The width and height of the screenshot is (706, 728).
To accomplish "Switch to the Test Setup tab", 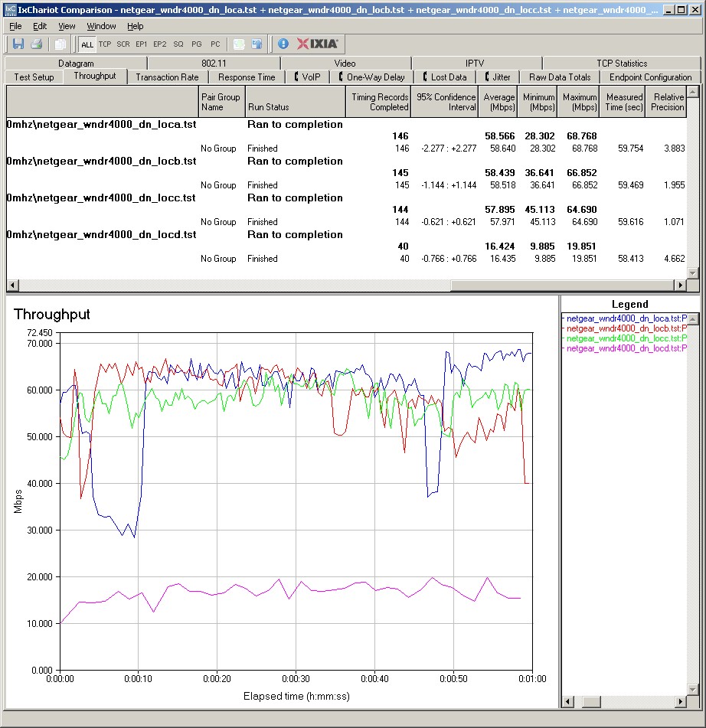I will (34, 77).
